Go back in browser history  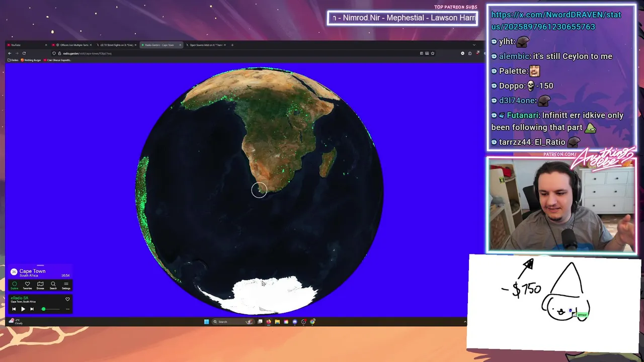click(10, 53)
